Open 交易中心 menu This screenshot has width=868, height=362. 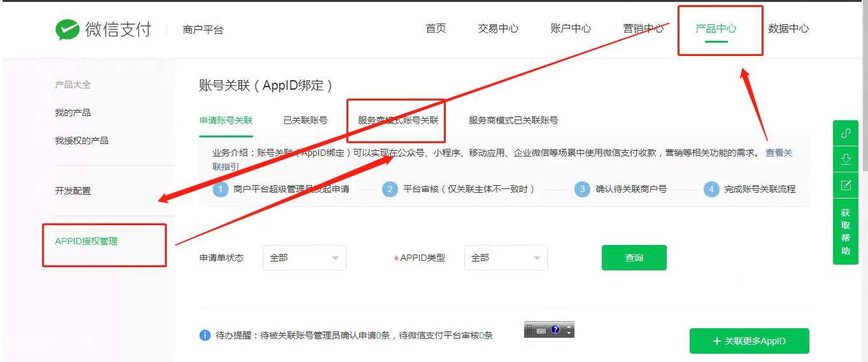pos(498,29)
